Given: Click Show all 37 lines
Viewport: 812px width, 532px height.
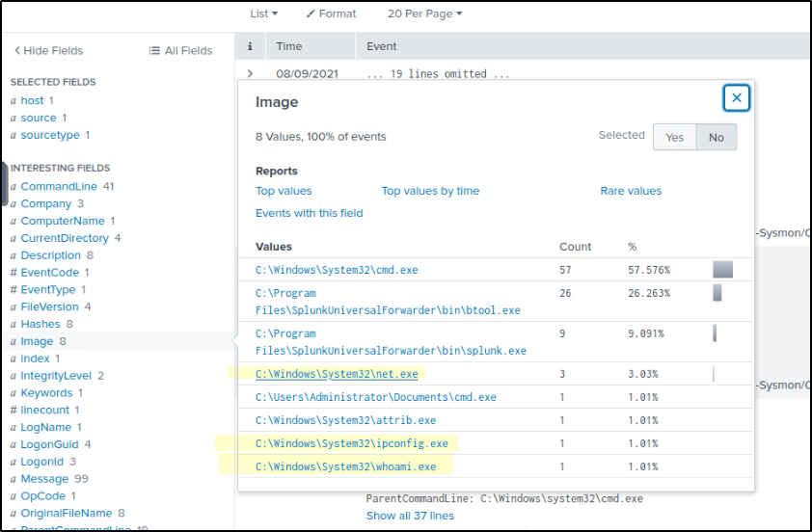Looking at the screenshot, I should pyautogui.click(x=410, y=516).
